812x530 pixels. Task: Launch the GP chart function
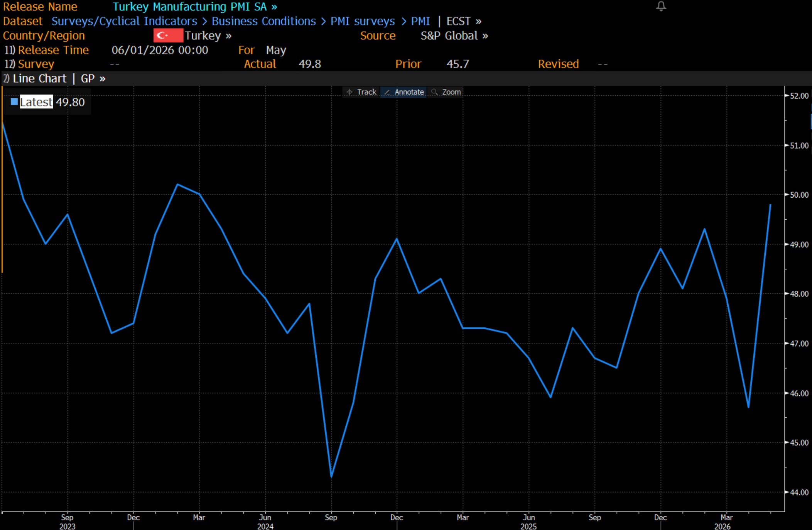pyautogui.click(x=93, y=79)
